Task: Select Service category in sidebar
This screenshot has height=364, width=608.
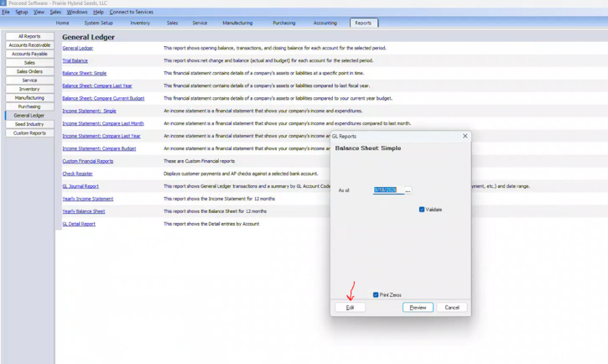Action: pos(29,81)
